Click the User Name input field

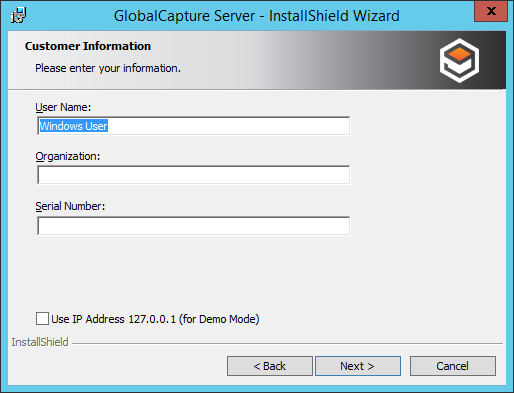[194, 126]
